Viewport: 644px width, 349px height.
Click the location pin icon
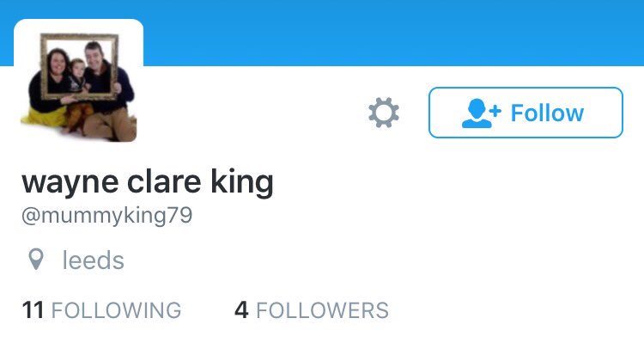[36, 260]
